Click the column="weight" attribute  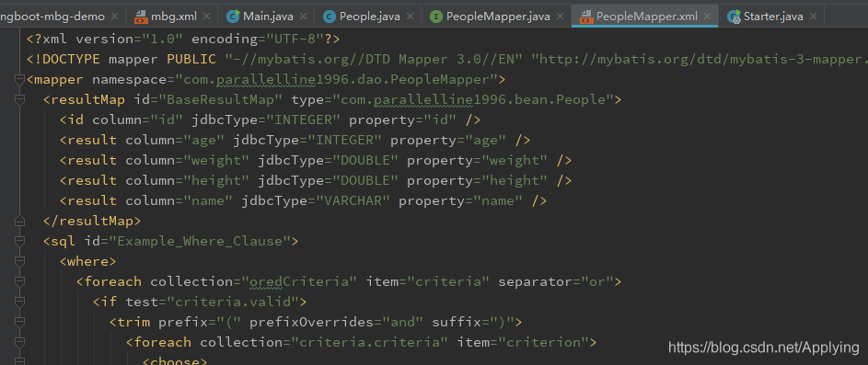[188, 160]
